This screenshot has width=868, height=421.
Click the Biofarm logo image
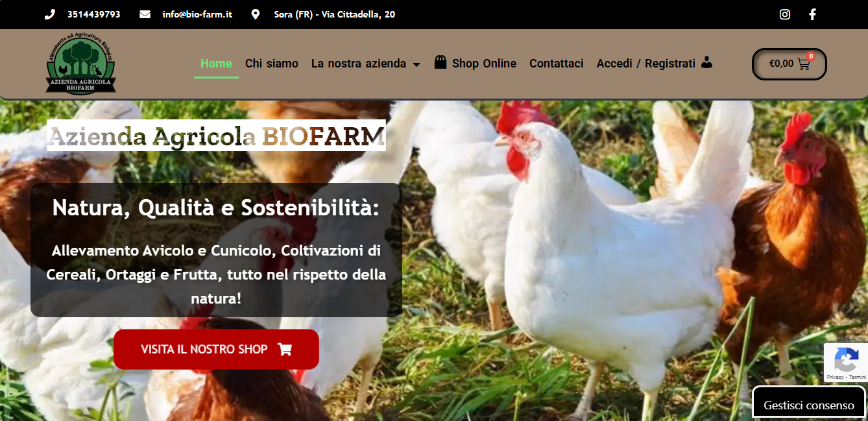pyautogui.click(x=81, y=64)
